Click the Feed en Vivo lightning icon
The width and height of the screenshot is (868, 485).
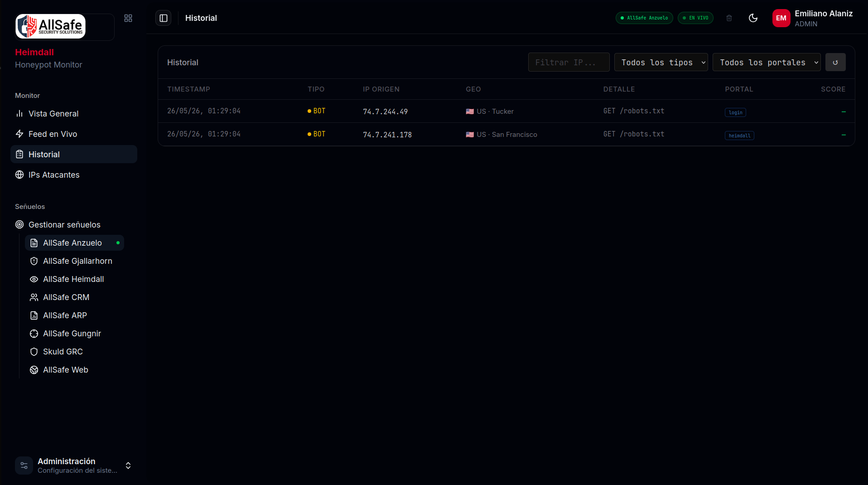(19, 134)
